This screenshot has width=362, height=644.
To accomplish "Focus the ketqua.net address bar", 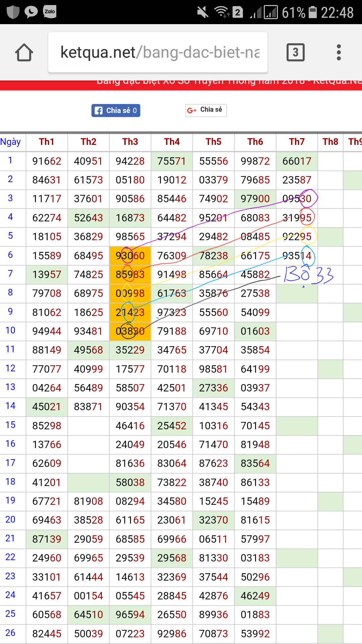I will (158, 52).
